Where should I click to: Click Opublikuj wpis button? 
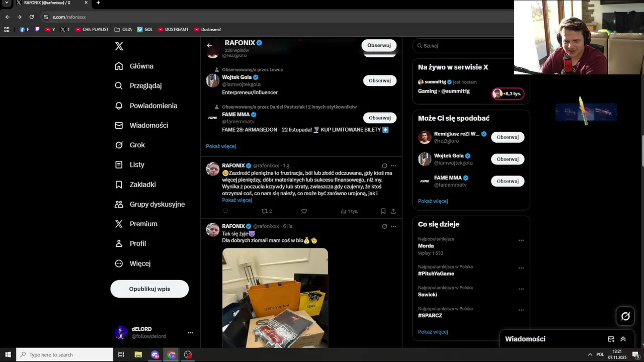click(x=149, y=289)
